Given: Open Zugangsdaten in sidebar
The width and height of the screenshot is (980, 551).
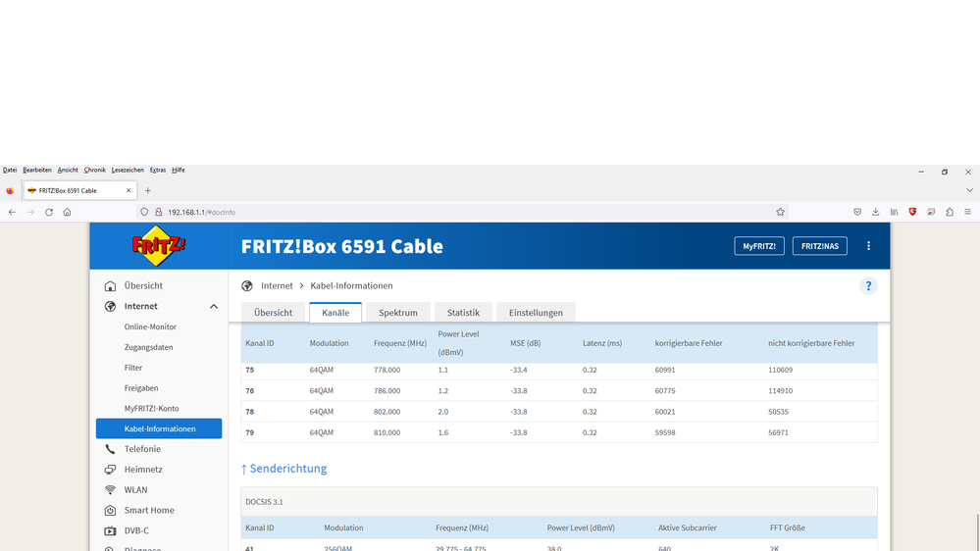Looking at the screenshot, I should [x=148, y=347].
